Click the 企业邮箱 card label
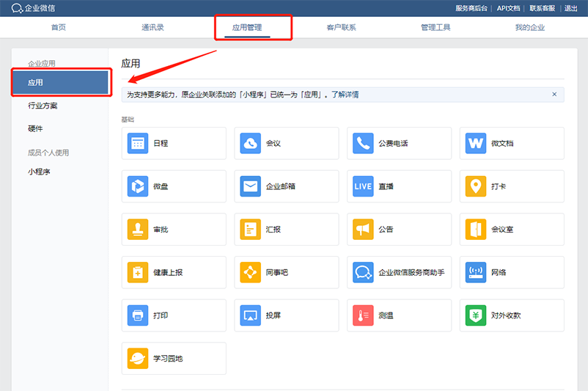 pyautogui.click(x=281, y=186)
